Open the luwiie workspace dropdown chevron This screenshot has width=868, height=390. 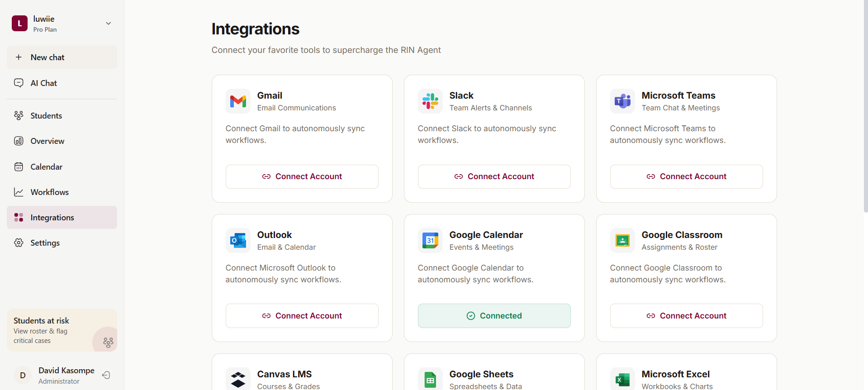[109, 24]
